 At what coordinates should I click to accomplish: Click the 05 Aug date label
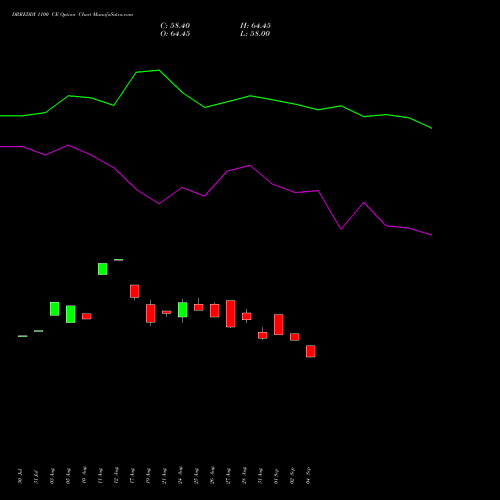pos(68,476)
